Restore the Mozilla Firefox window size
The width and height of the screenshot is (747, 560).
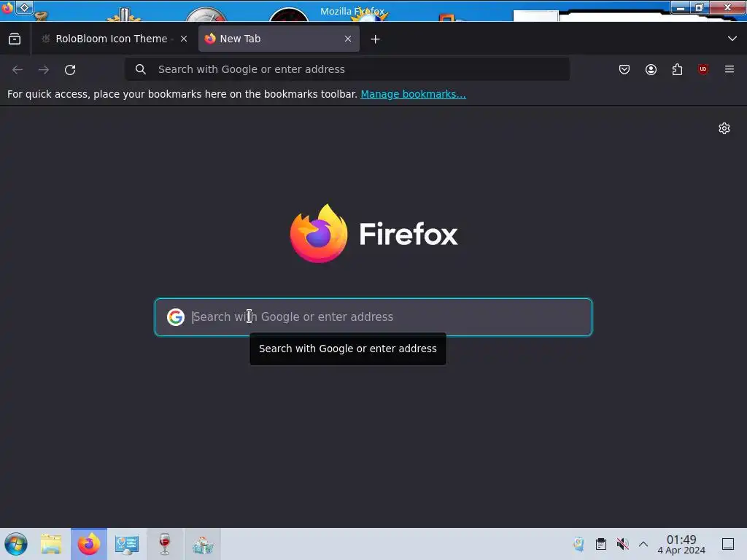(x=700, y=7)
